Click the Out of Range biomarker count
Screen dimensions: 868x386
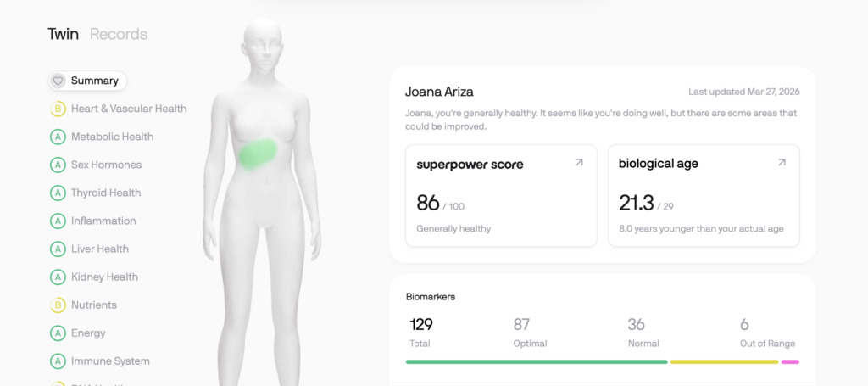click(744, 325)
